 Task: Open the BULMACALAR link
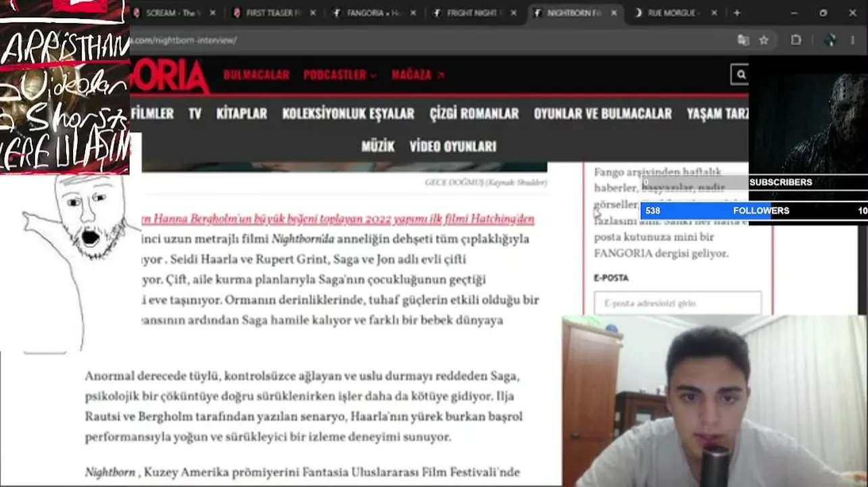click(256, 74)
